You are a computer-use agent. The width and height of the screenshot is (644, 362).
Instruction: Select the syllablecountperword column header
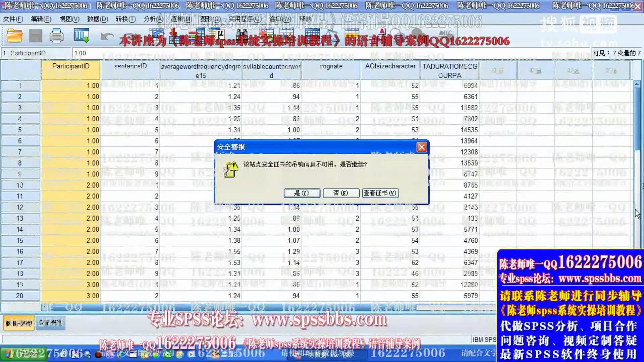pos(271,70)
